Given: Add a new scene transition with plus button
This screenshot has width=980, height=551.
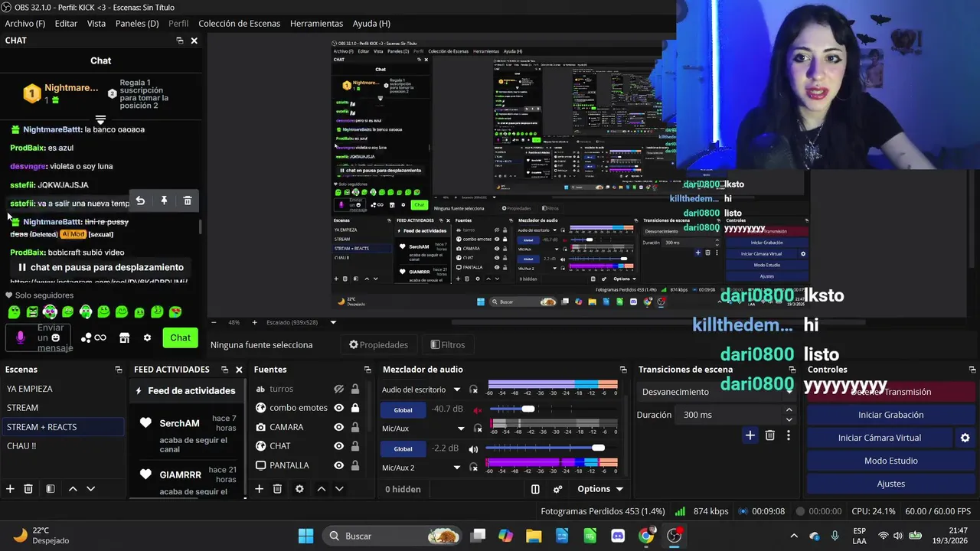Looking at the screenshot, I should tap(750, 435).
